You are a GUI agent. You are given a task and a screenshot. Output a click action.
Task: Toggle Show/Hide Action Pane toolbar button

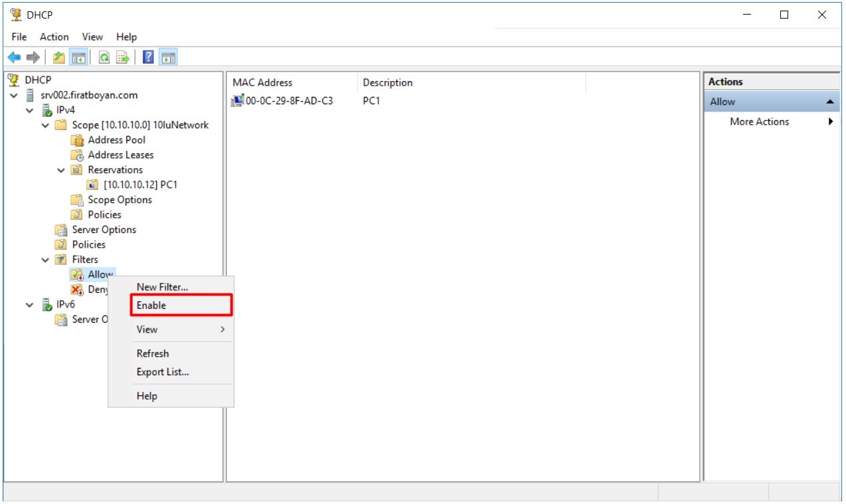tap(168, 58)
